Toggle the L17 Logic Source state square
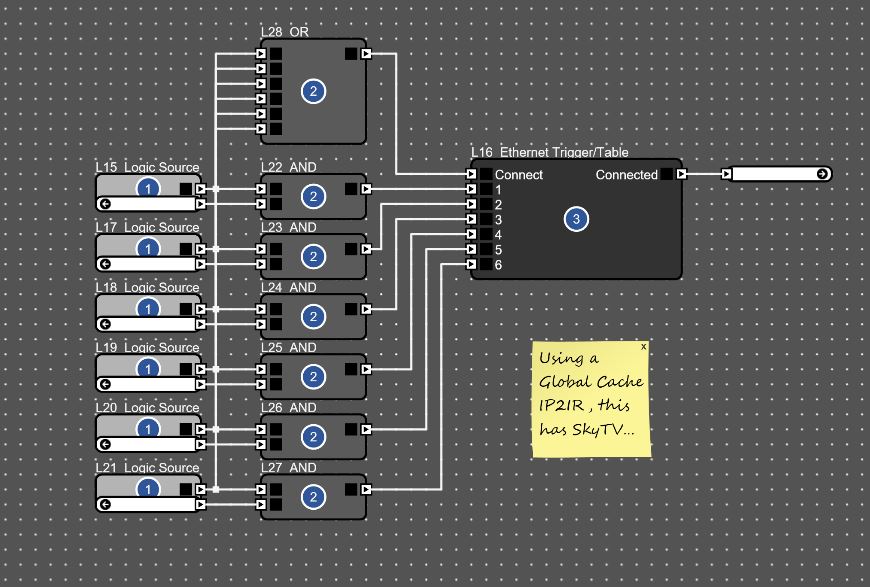 click(x=186, y=248)
